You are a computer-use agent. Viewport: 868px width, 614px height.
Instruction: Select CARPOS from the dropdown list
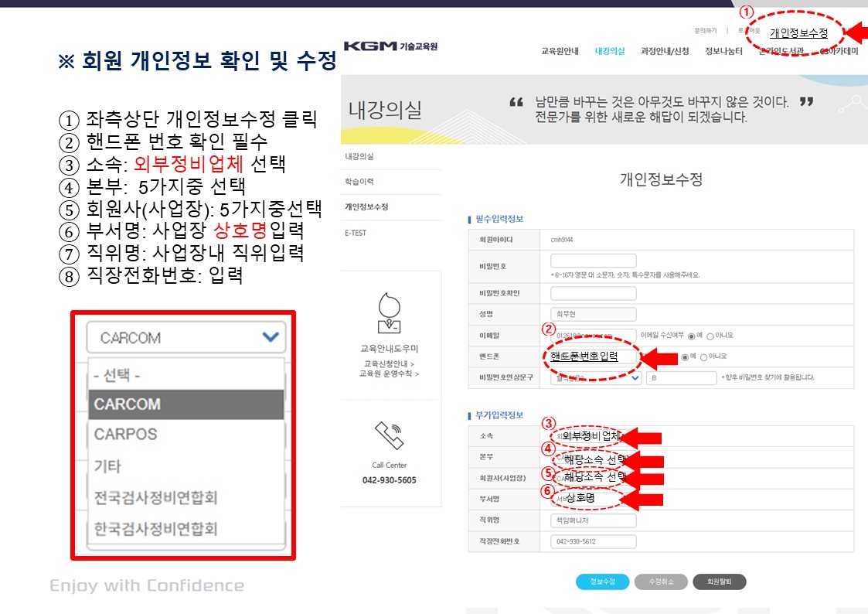point(186,434)
